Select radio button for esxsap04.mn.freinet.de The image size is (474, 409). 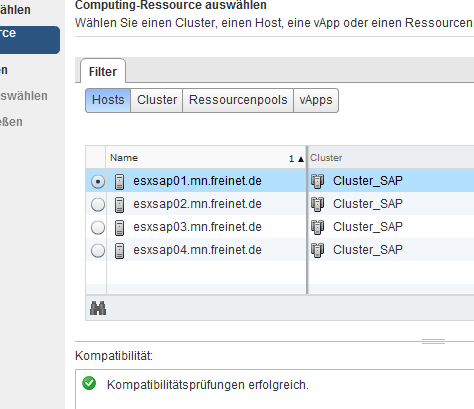point(98,251)
